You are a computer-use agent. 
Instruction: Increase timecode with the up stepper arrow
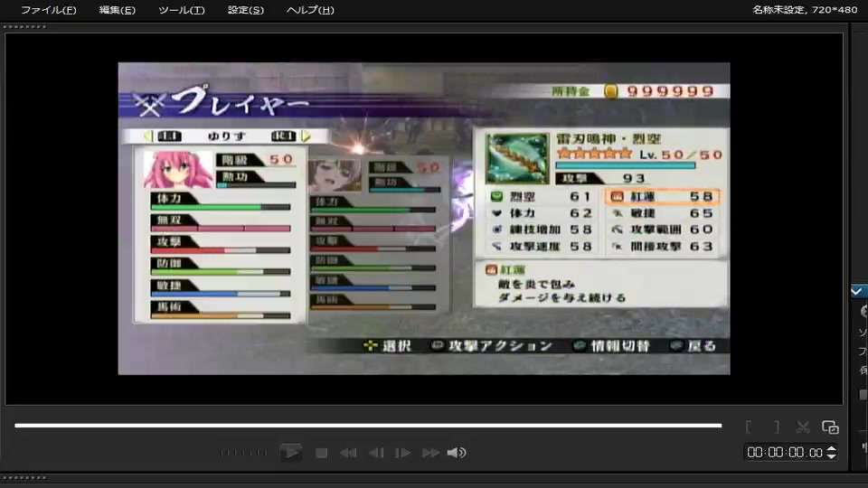pyautogui.click(x=831, y=449)
